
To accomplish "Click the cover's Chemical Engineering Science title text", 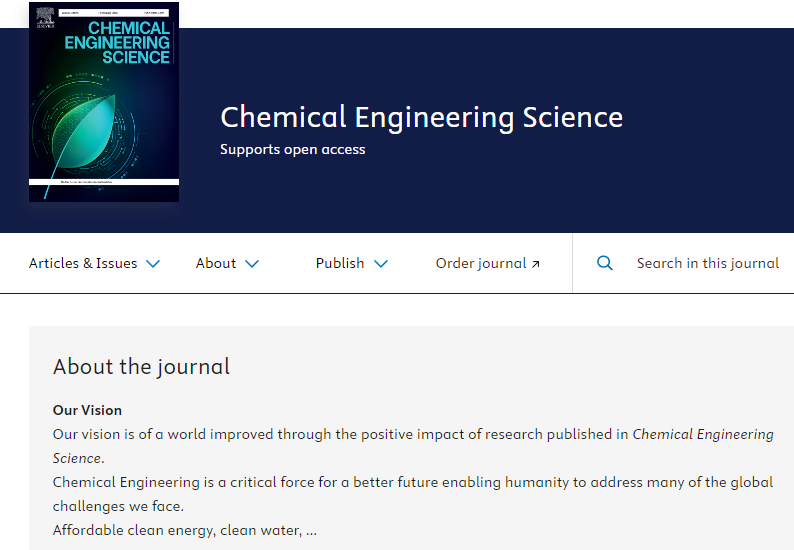I will [x=117, y=43].
